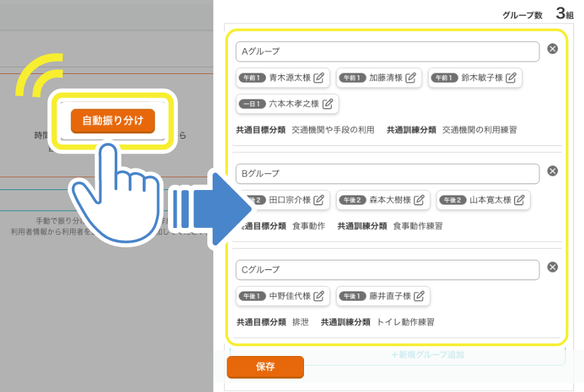The image size is (584, 392).
Task: Remove Aグループ with its X icon
Action: coord(553,49)
